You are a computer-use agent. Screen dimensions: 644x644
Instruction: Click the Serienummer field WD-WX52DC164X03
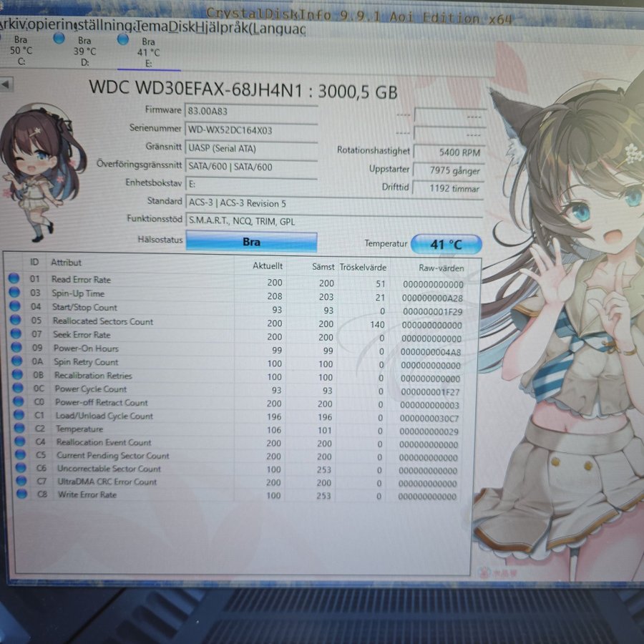click(x=251, y=130)
